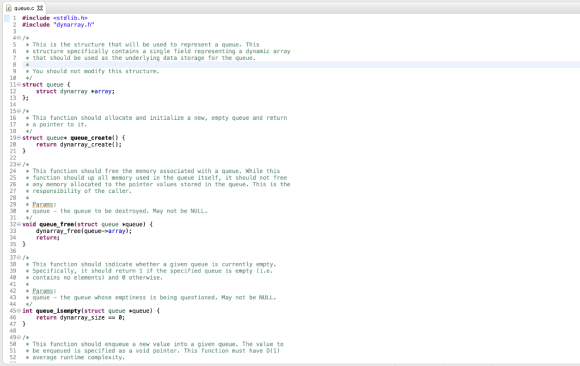Click the 'void' keyword on line 32
This screenshot has height=366, width=580.
pos(29,224)
